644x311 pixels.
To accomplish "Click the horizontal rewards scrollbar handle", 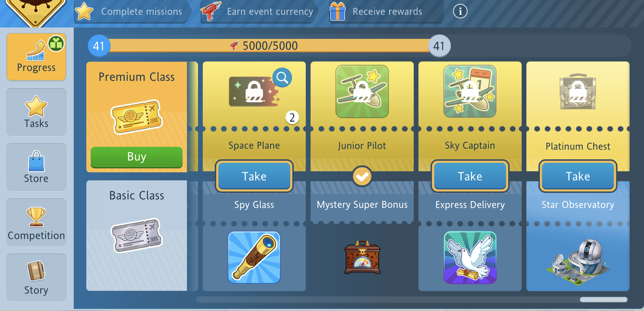I will pos(604,299).
